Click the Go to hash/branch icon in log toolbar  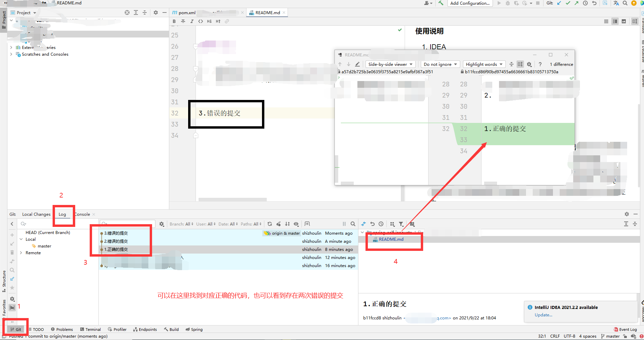click(307, 224)
